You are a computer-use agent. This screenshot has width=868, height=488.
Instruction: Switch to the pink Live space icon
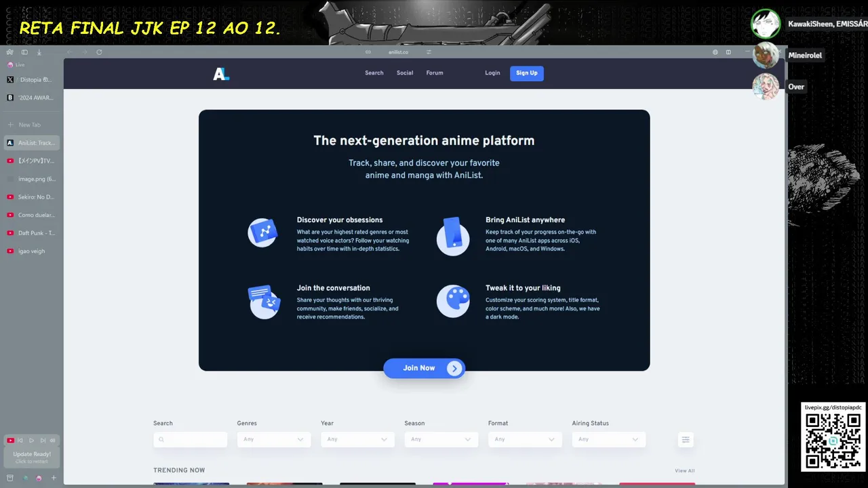tap(39, 478)
